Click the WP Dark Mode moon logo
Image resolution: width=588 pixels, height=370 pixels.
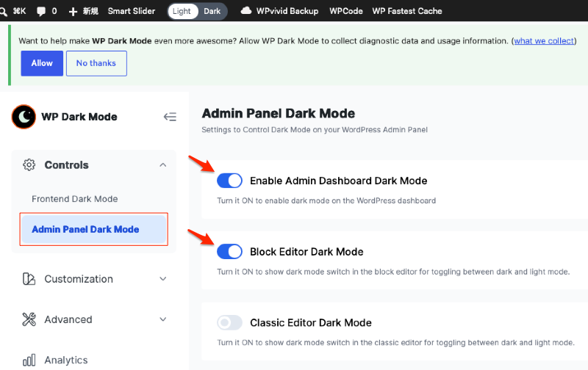24,117
